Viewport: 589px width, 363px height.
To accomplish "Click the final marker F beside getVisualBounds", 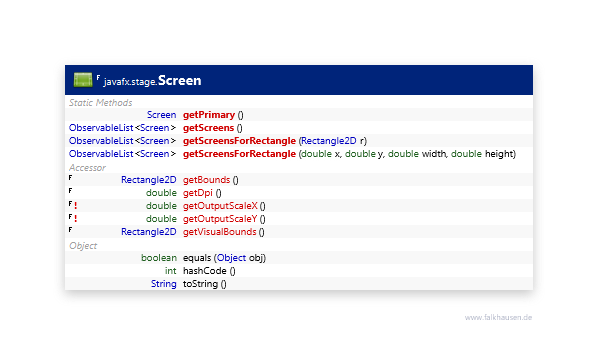I will [x=70, y=230].
